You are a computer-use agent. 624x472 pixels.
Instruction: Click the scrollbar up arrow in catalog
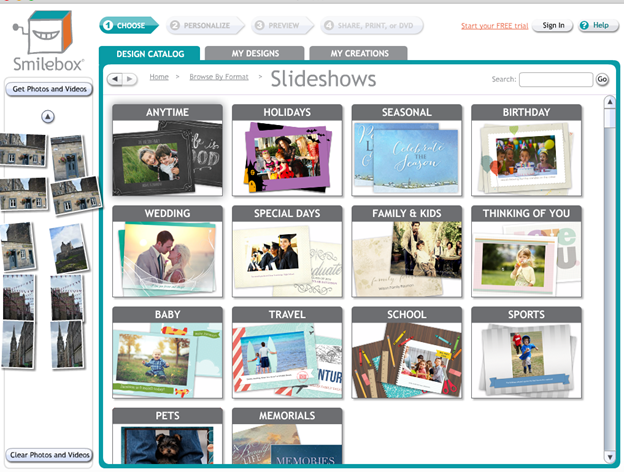point(609,103)
